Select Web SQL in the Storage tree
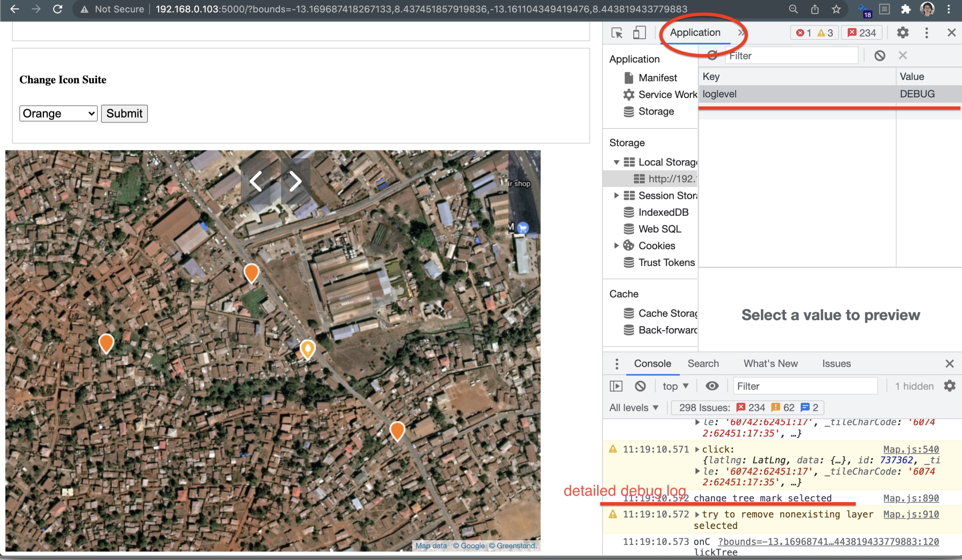Image resolution: width=962 pixels, height=560 pixels. click(x=652, y=229)
